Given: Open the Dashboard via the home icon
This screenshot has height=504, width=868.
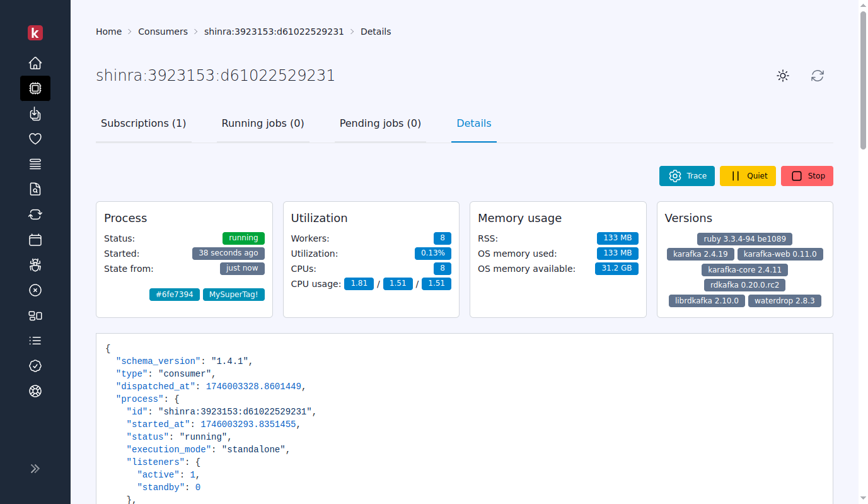Looking at the screenshot, I should [x=35, y=63].
